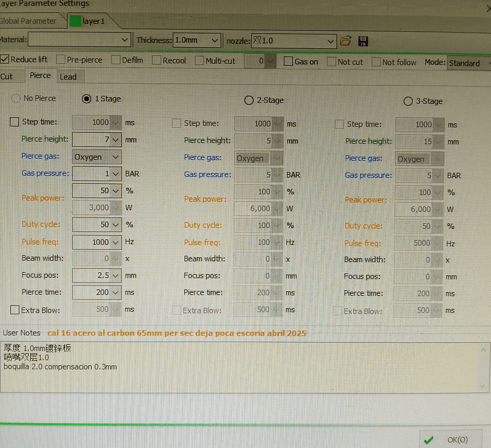Click 2-Stage Pierce gas Oxygen field
Viewport: 491px width, 448px height.
tap(258, 158)
